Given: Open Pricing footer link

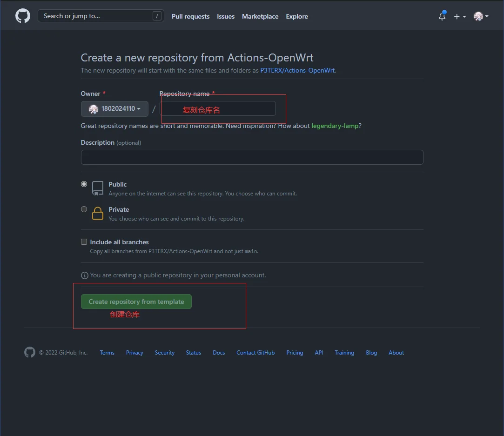Looking at the screenshot, I should tap(295, 353).
